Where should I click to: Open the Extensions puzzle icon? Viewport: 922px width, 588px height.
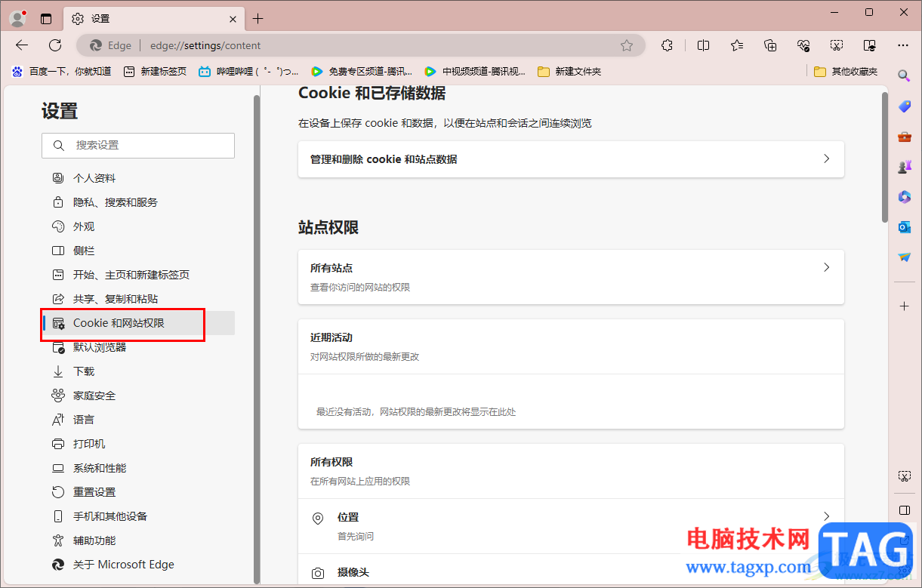click(667, 45)
